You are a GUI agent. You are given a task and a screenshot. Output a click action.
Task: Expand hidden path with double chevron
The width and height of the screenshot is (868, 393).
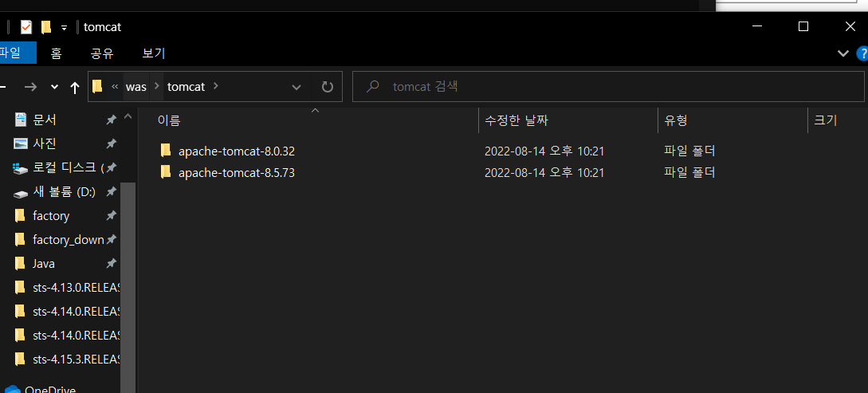[115, 87]
